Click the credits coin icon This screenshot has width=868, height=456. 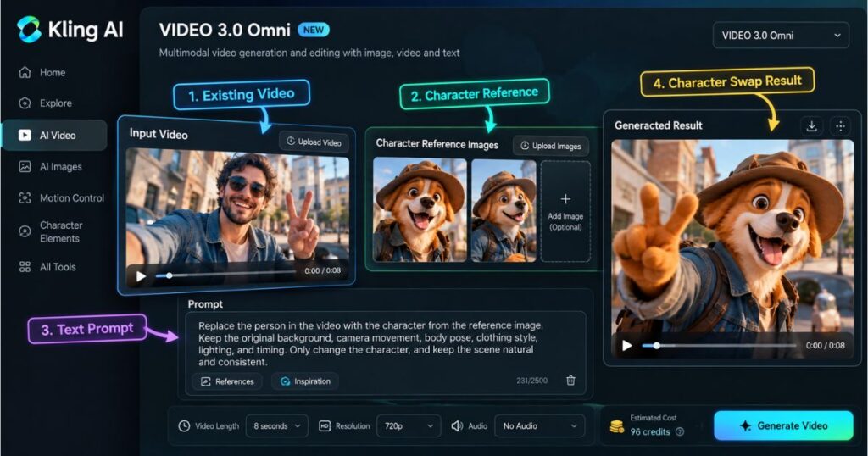(x=617, y=426)
